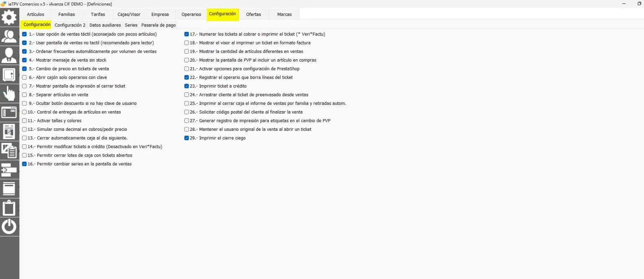Open the plus bars icon in sidebar
644x279 pixels.
9,169
